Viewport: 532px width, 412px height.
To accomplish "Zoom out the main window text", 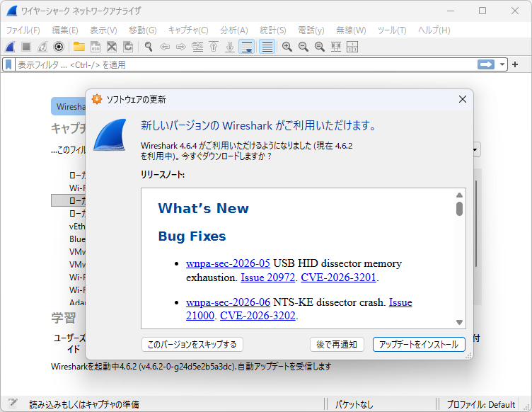I will click(303, 47).
